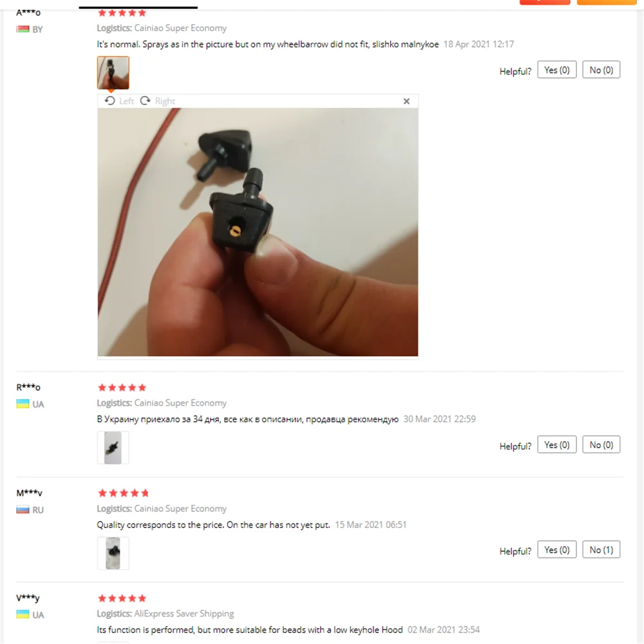The image size is (644, 644).
Task: Click No helpful on A***o's review
Action: pyautogui.click(x=601, y=70)
